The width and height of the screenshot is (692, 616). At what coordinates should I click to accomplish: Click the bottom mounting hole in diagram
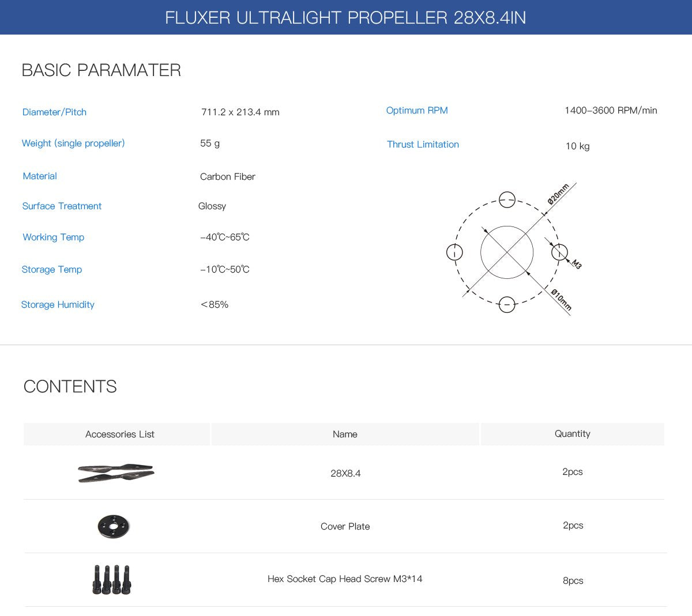pyautogui.click(x=507, y=304)
